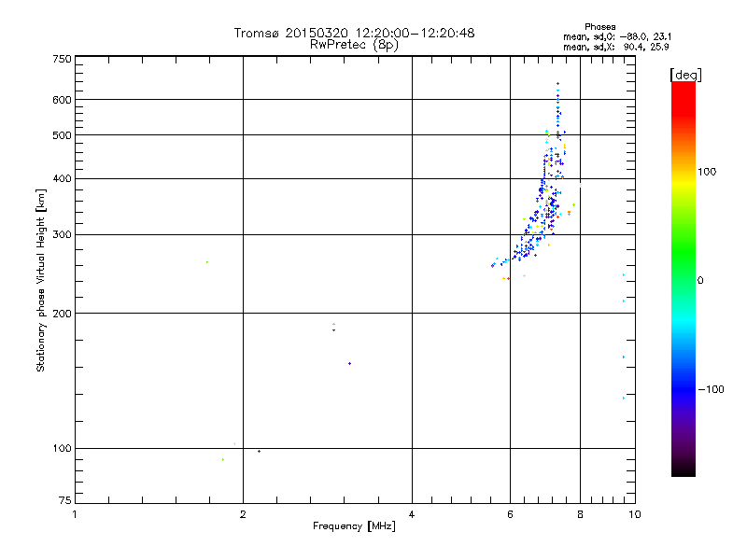This screenshot has width=747, height=560.
Task: Click x-axis tick label '6'
Action: pyautogui.click(x=510, y=514)
